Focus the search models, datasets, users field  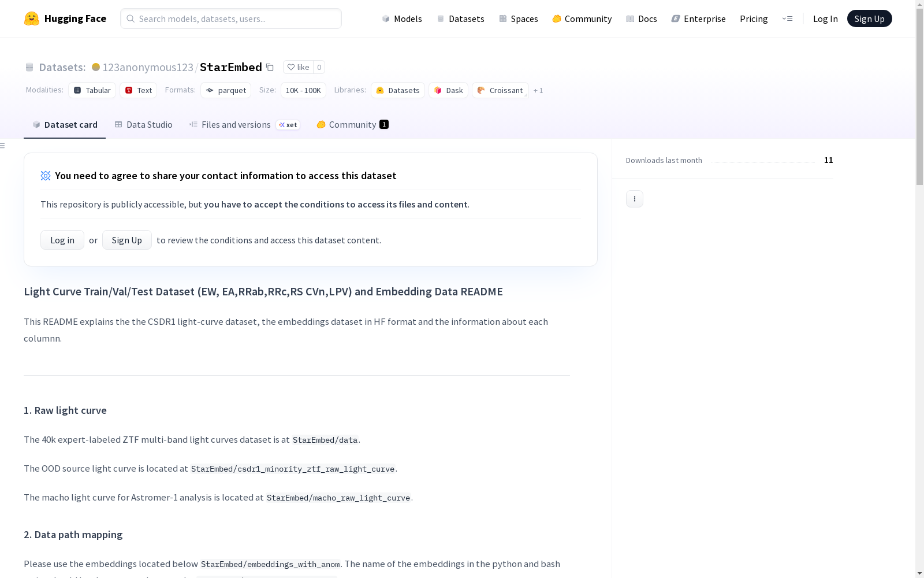pyautogui.click(x=231, y=18)
